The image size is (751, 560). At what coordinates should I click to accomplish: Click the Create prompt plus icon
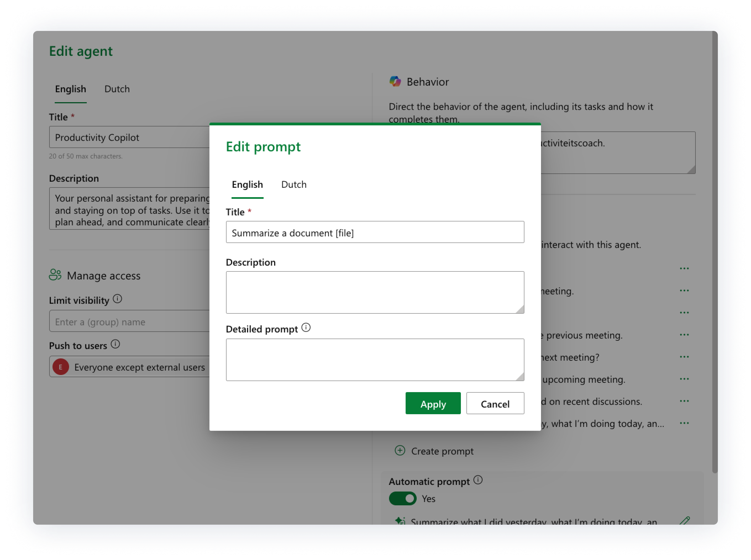(400, 450)
